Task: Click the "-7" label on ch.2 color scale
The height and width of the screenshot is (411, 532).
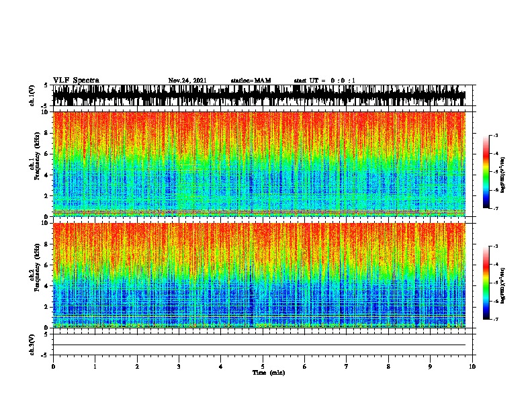Action: coord(496,319)
